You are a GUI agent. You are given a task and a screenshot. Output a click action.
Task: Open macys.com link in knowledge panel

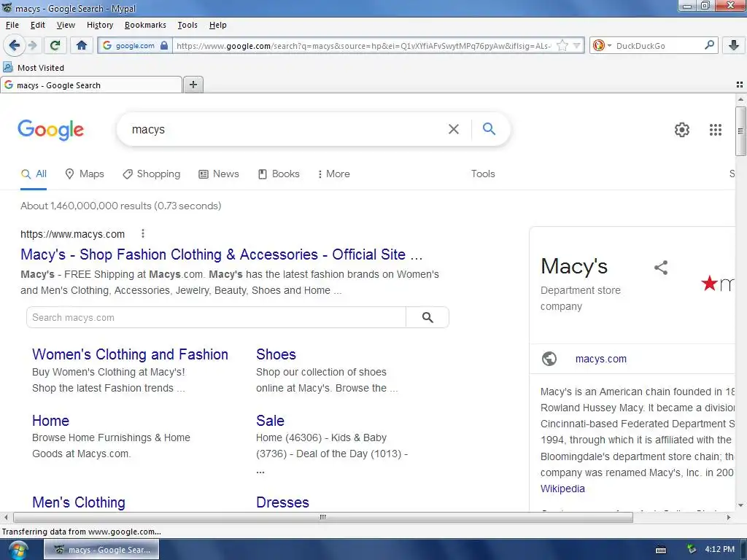(x=601, y=359)
